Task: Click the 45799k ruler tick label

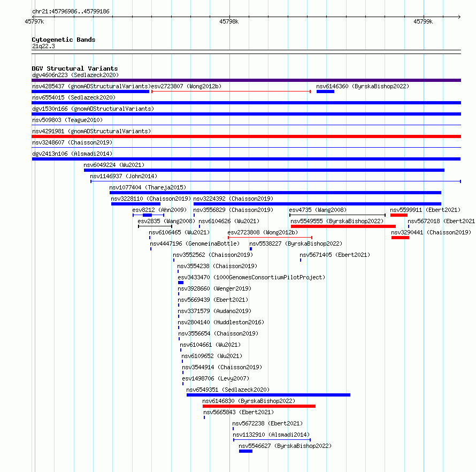Action: click(423, 21)
